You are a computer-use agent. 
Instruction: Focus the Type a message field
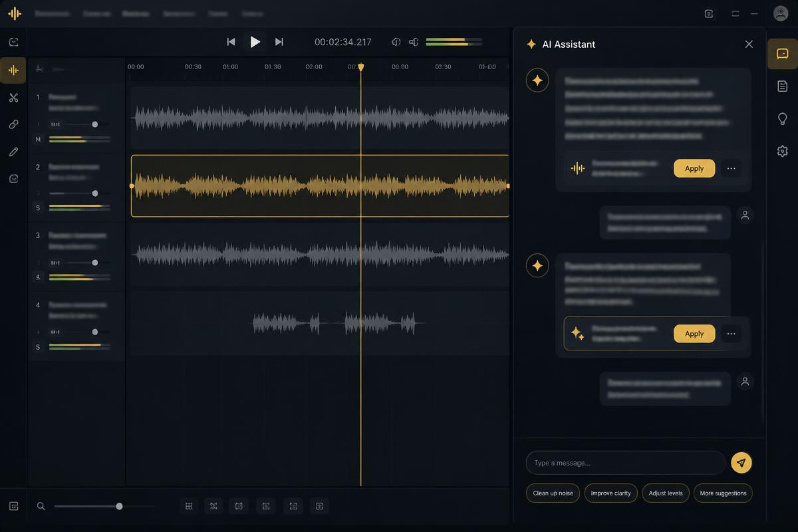[626, 463]
